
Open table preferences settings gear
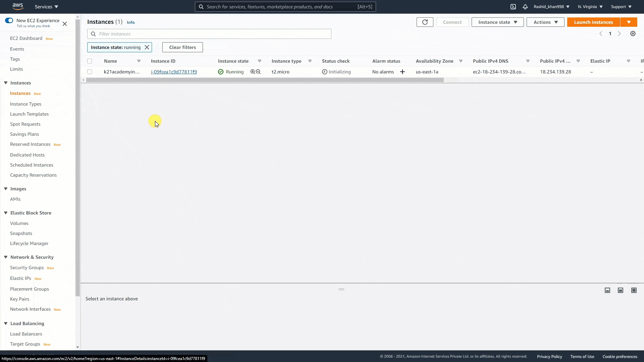pyautogui.click(x=633, y=34)
